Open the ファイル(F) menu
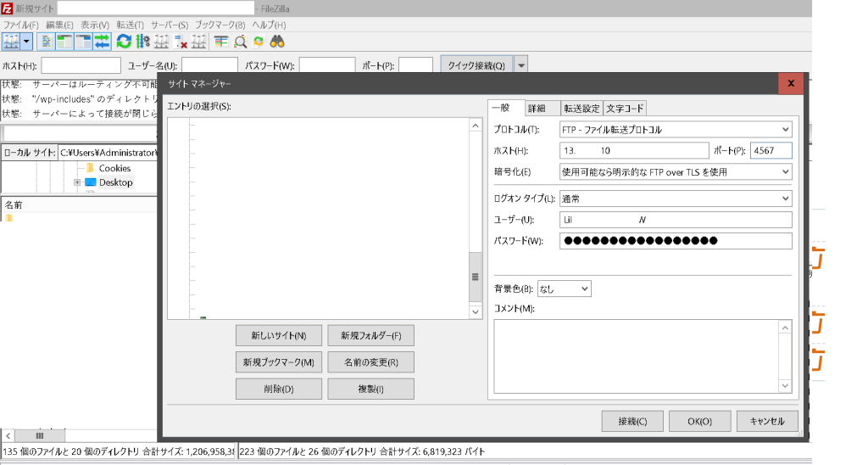 [x=21, y=25]
